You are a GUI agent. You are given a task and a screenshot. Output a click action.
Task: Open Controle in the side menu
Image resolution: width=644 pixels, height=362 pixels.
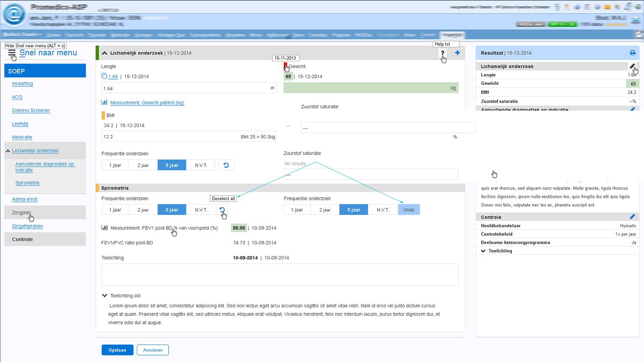[x=22, y=239]
